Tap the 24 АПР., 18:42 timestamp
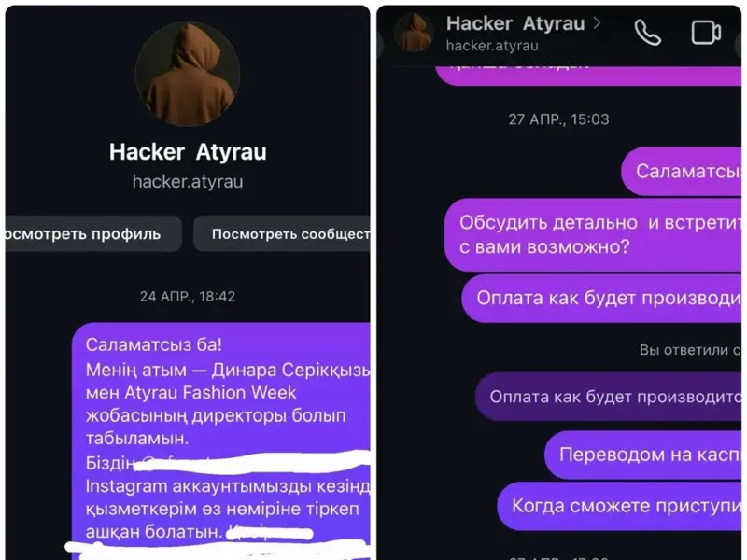Screen dimensions: 747x560 [188, 296]
